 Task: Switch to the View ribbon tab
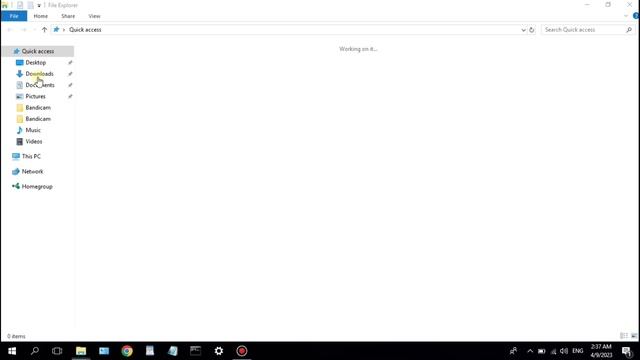(x=94, y=16)
